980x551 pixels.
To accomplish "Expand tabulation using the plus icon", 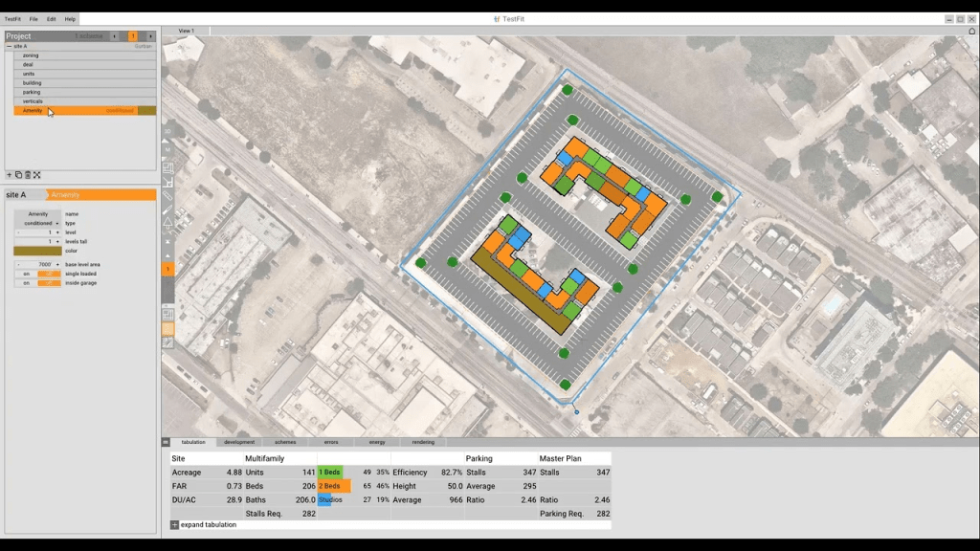I will pos(174,524).
